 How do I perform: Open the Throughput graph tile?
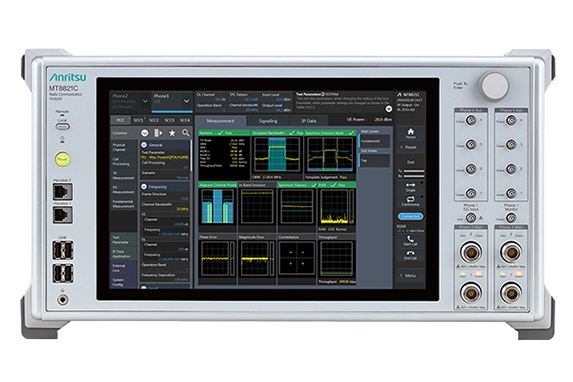click(337, 259)
